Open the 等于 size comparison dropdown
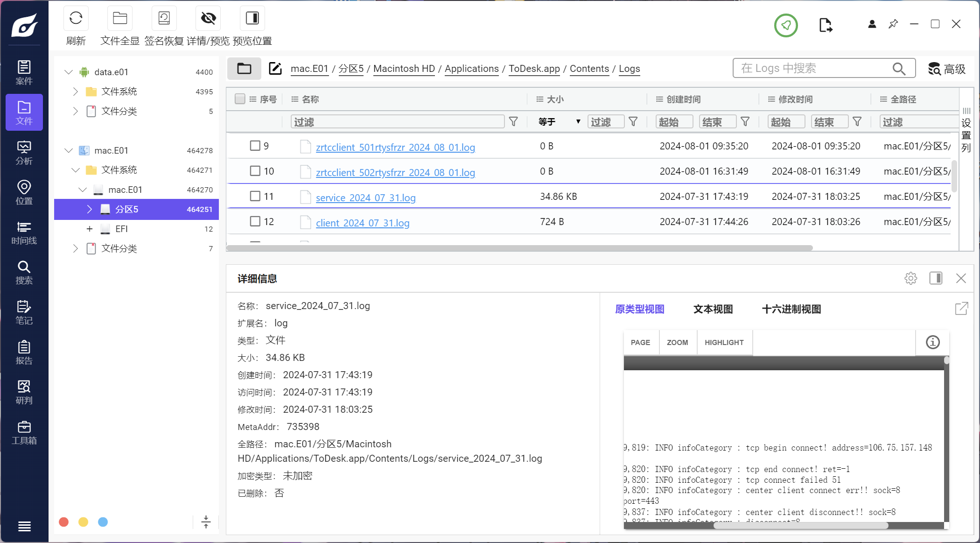980x543 pixels. tap(559, 122)
